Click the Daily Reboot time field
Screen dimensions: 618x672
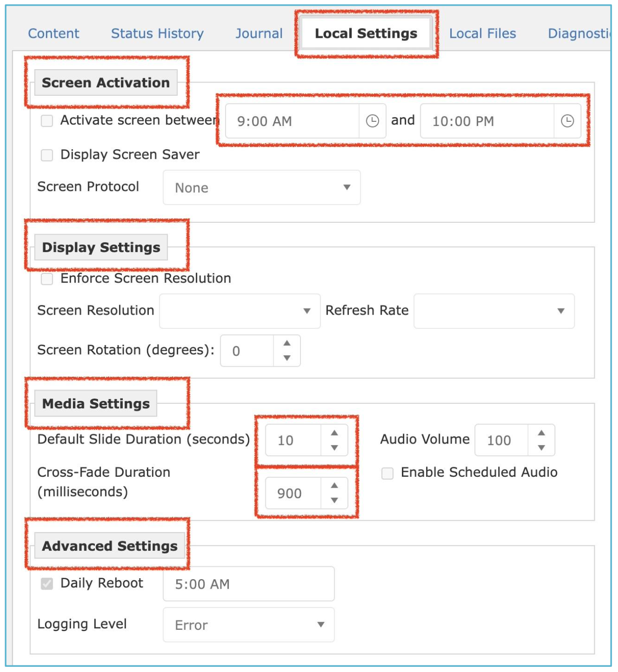tap(249, 584)
